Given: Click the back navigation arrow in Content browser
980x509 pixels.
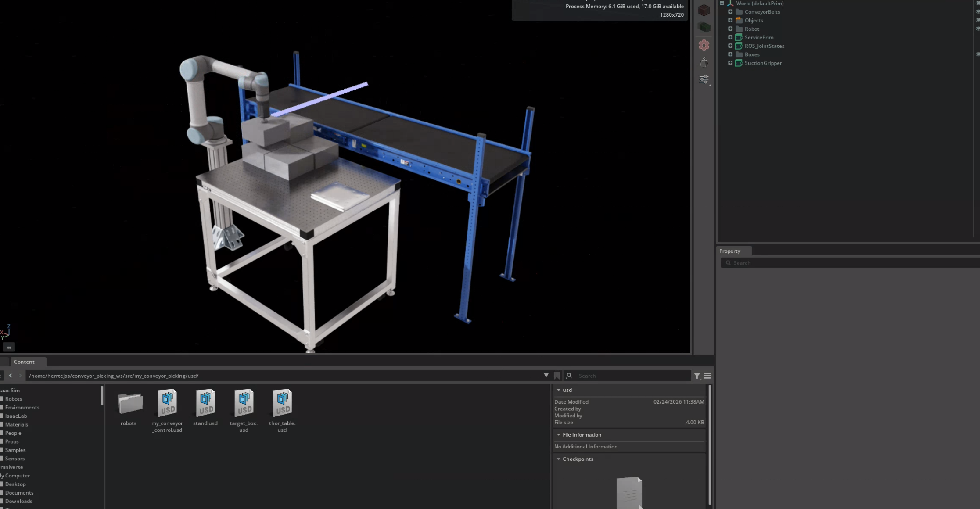Looking at the screenshot, I should pos(10,376).
